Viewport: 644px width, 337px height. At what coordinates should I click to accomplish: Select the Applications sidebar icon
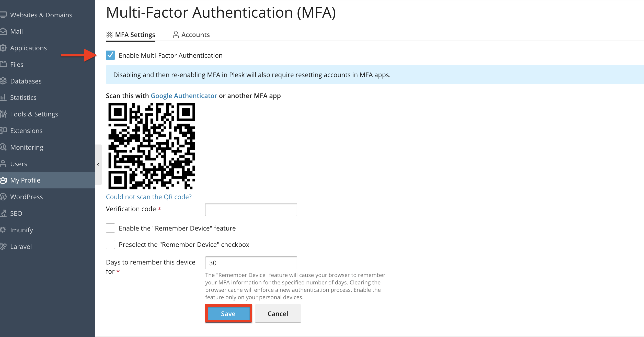click(4, 48)
